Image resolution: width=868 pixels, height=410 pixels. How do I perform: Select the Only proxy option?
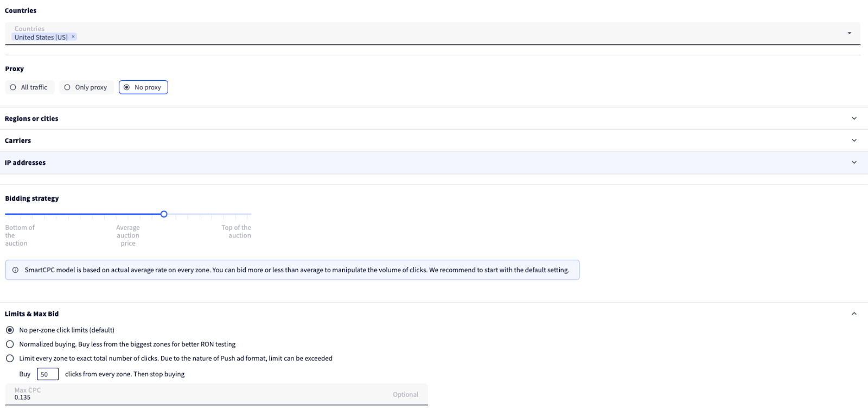click(86, 87)
